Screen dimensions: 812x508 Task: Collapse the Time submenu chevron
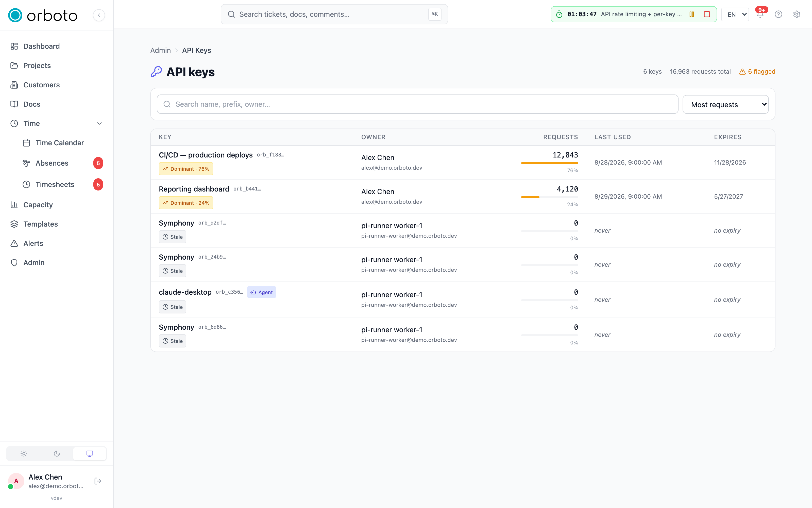point(99,123)
